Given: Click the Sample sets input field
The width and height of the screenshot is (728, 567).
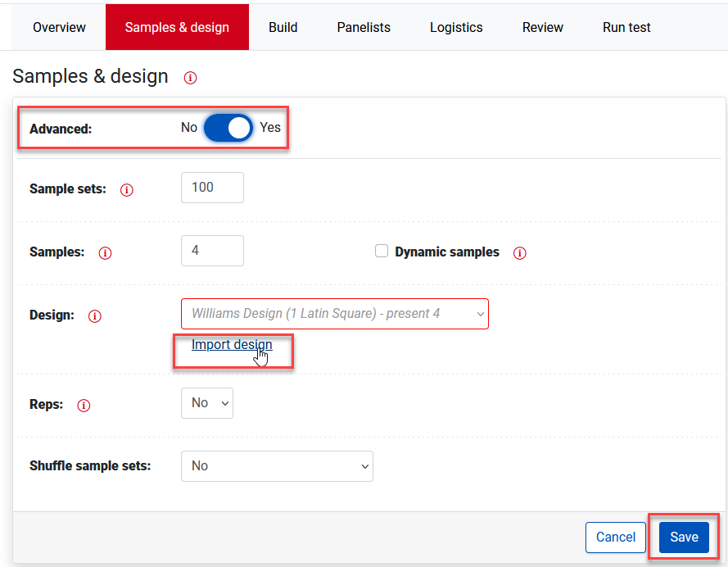Looking at the screenshot, I should [212, 188].
